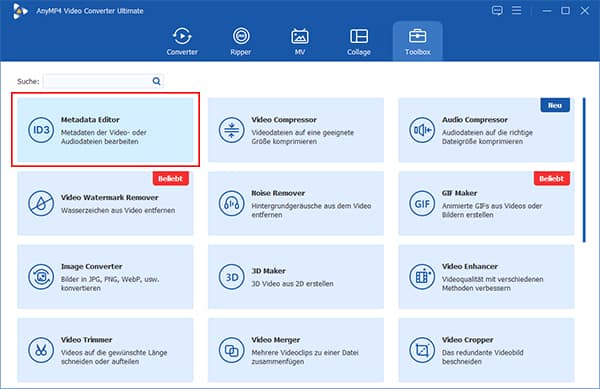This screenshot has height=389, width=600.
Task: Click the Ripper disc icon
Action: click(241, 36)
